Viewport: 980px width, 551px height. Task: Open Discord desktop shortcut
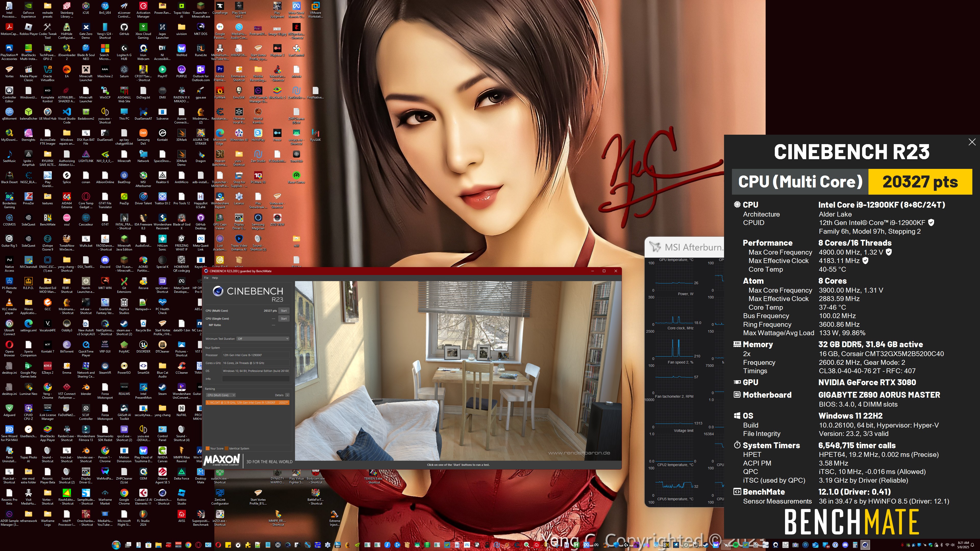pyautogui.click(x=105, y=262)
